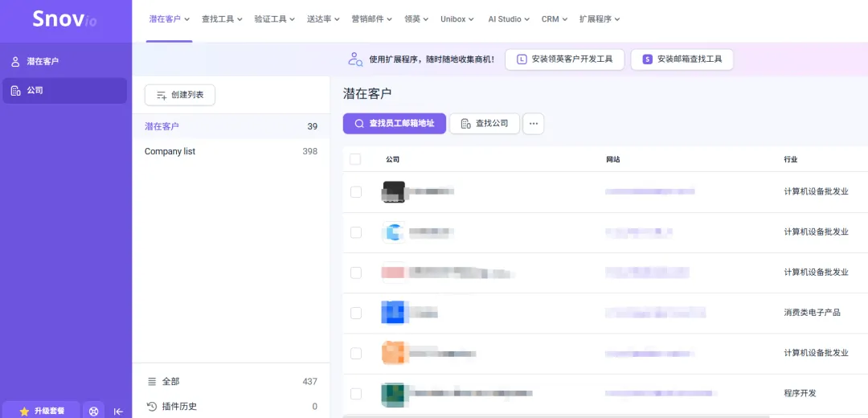Check the 程序开发 row checkbox
Screen dimensions: 868x418
point(356,394)
